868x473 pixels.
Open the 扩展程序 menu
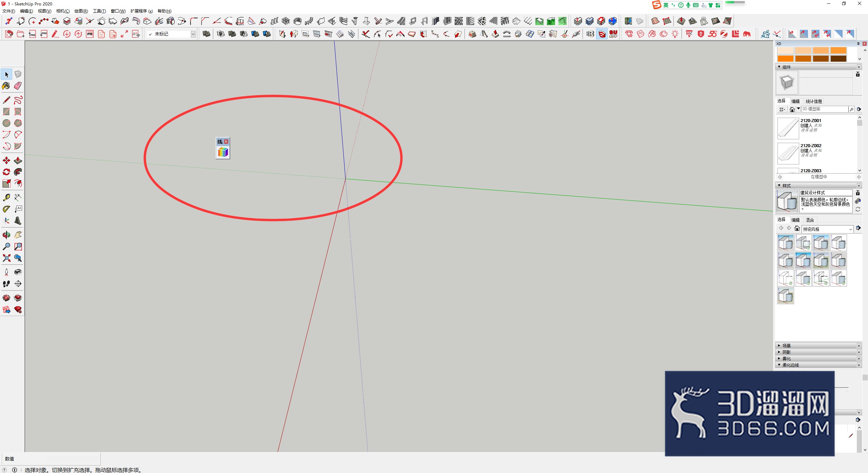click(x=141, y=11)
